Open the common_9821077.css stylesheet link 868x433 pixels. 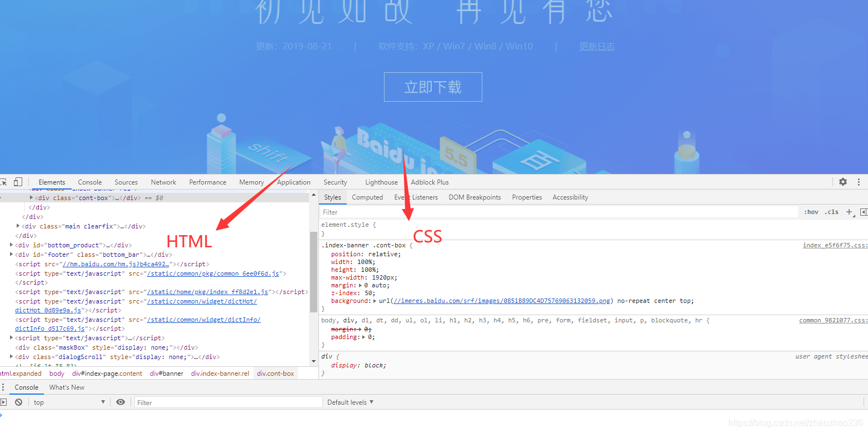tap(833, 320)
